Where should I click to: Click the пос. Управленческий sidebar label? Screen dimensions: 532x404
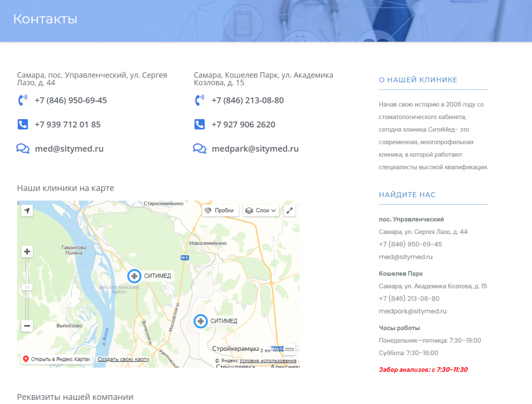pyautogui.click(x=411, y=219)
